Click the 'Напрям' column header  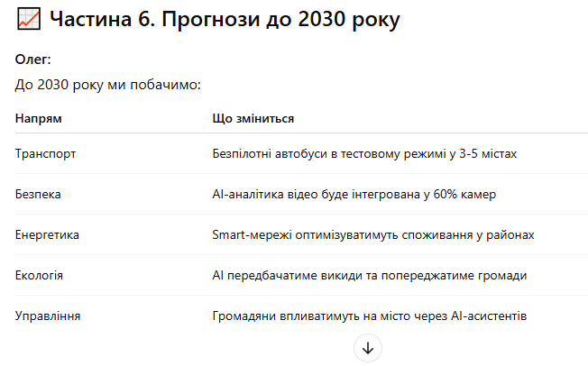(38, 118)
